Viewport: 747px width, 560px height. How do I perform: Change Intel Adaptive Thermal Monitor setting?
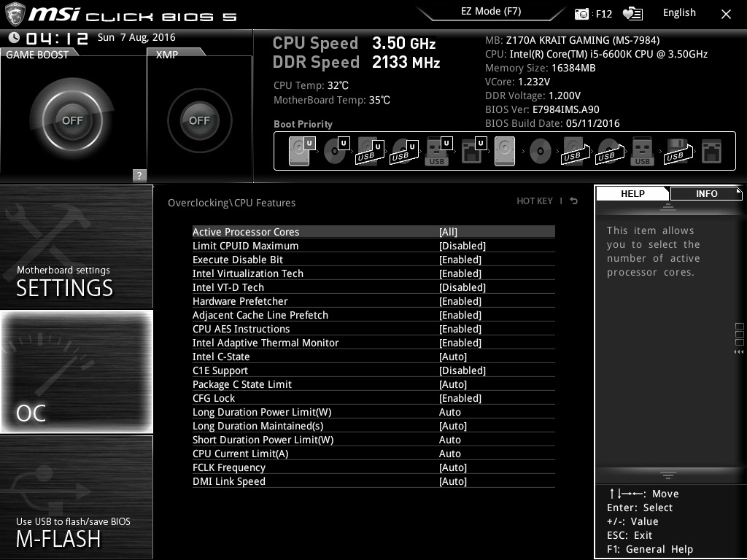(x=373, y=343)
